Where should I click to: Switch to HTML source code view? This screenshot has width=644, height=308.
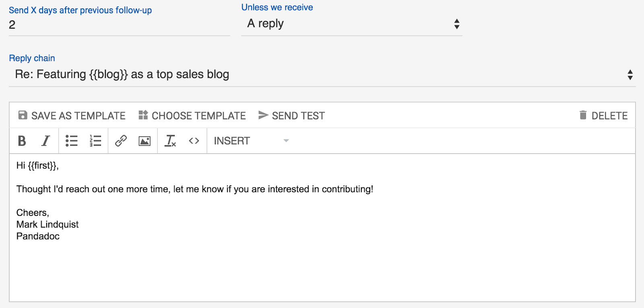click(194, 141)
